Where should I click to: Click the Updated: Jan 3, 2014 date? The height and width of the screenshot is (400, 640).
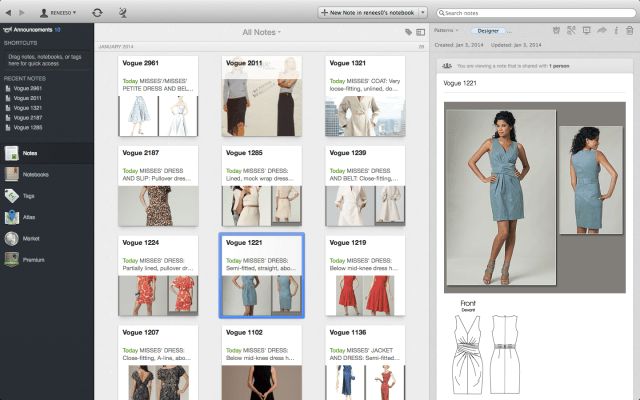point(516,45)
